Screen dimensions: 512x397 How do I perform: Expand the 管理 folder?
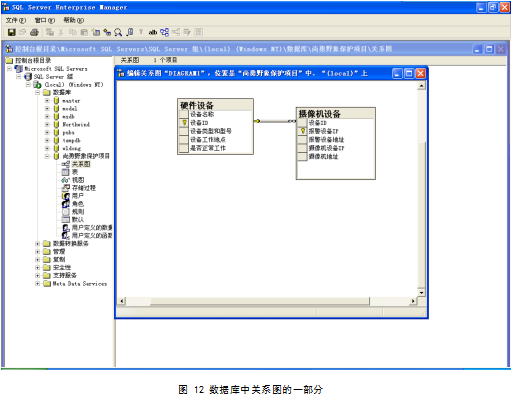pos(38,252)
